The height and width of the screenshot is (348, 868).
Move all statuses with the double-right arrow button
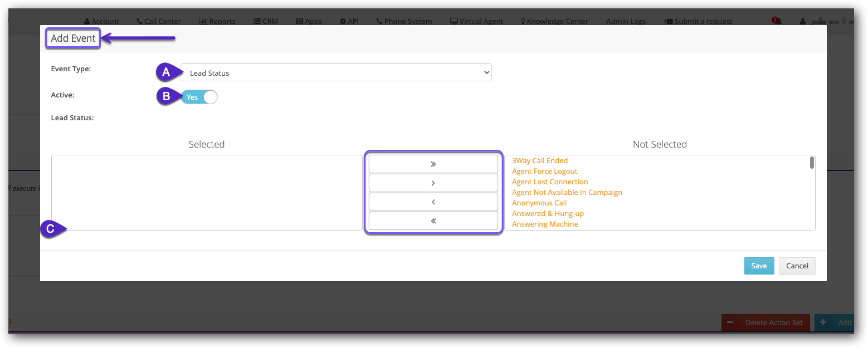tap(433, 164)
